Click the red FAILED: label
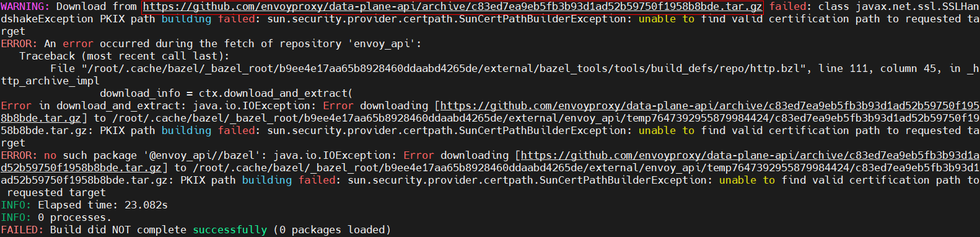This screenshot has height=237, width=980. [22, 230]
